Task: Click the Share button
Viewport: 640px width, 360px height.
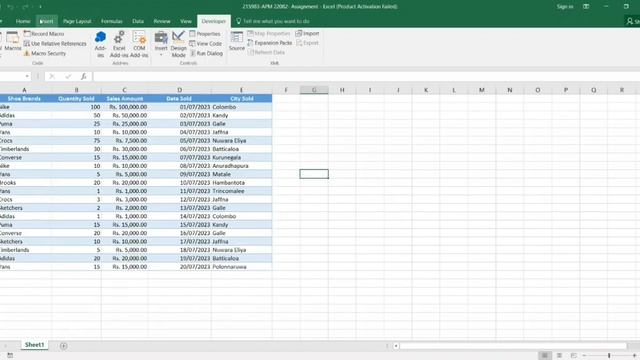Action: (x=633, y=21)
